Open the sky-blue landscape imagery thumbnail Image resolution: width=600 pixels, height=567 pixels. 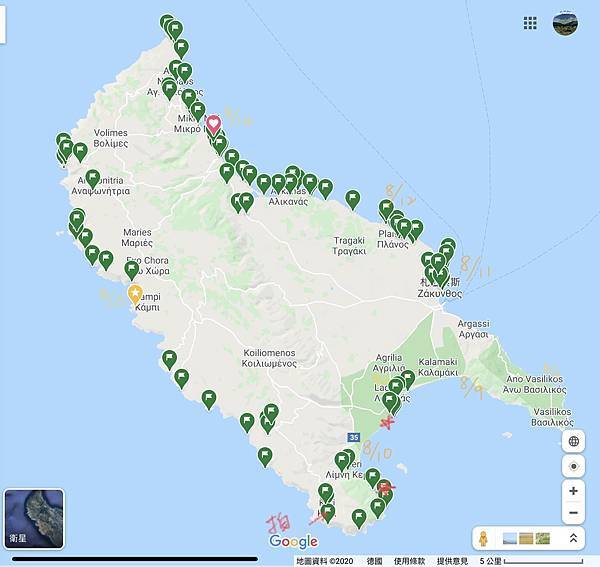tap(509, 539)
